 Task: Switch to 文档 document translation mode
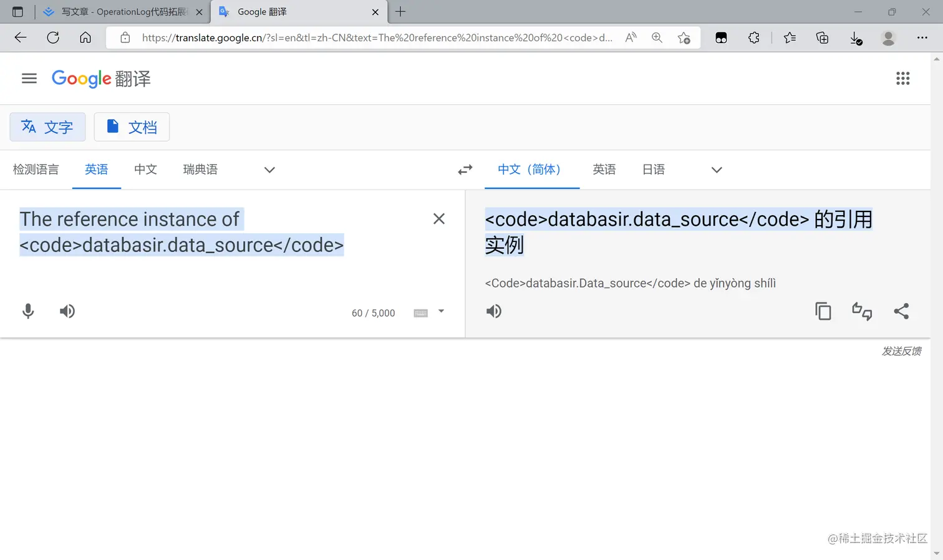point(132,127)
